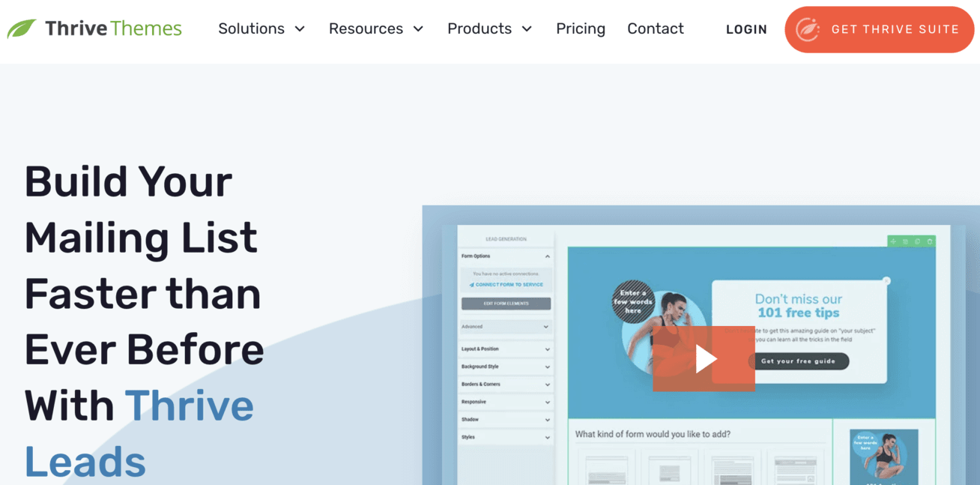
Task: Play the Thrive Leads demo video
Action: coord(704,359)
